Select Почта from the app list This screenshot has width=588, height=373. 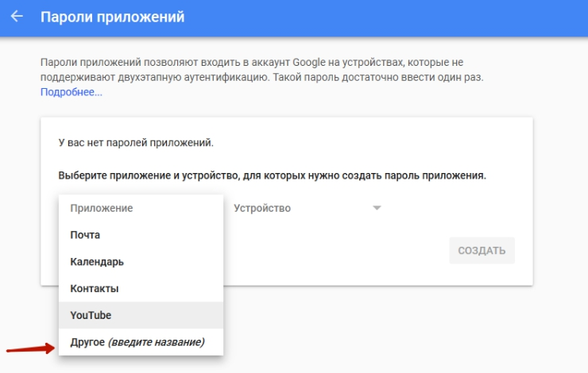(85, 235)
